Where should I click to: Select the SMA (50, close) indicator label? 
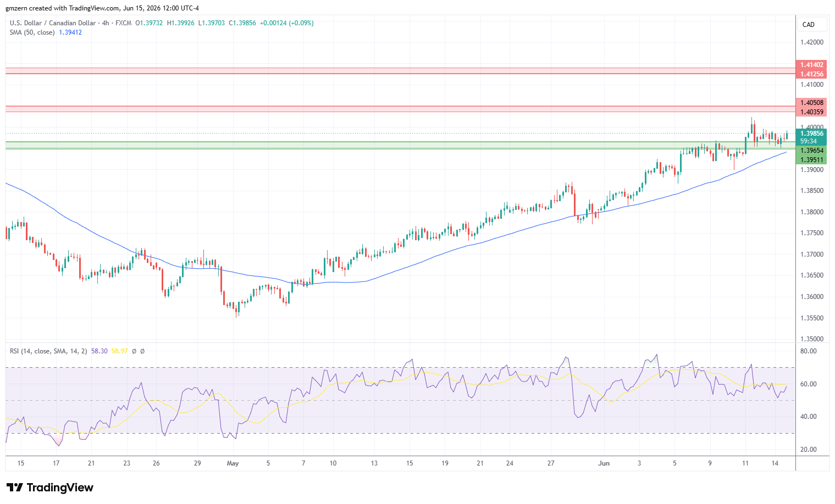point(32,32)
